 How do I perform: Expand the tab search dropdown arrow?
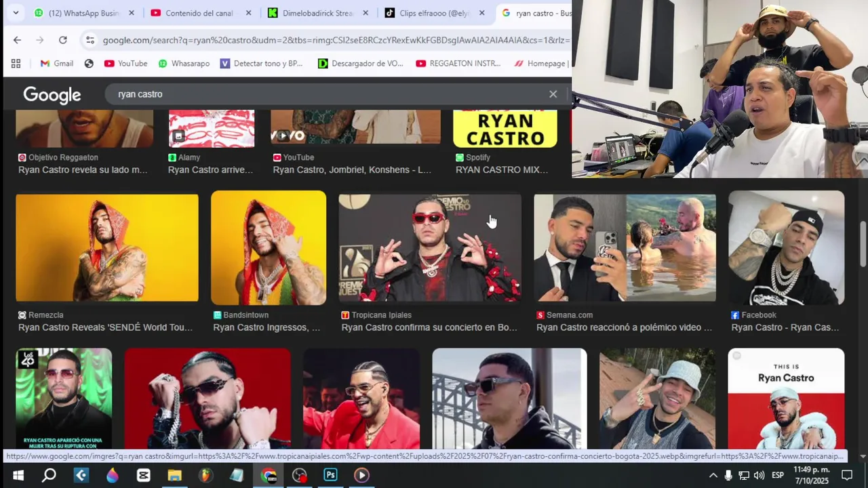pos(15,13)
